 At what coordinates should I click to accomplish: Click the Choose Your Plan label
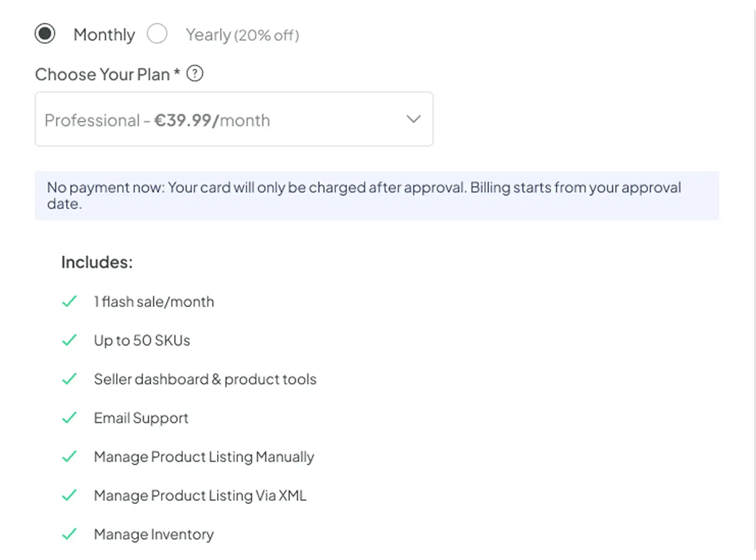[x=108, y=74]
